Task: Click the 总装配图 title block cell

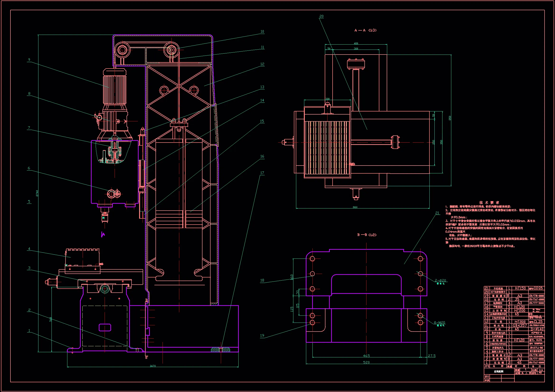Action: 499,371
